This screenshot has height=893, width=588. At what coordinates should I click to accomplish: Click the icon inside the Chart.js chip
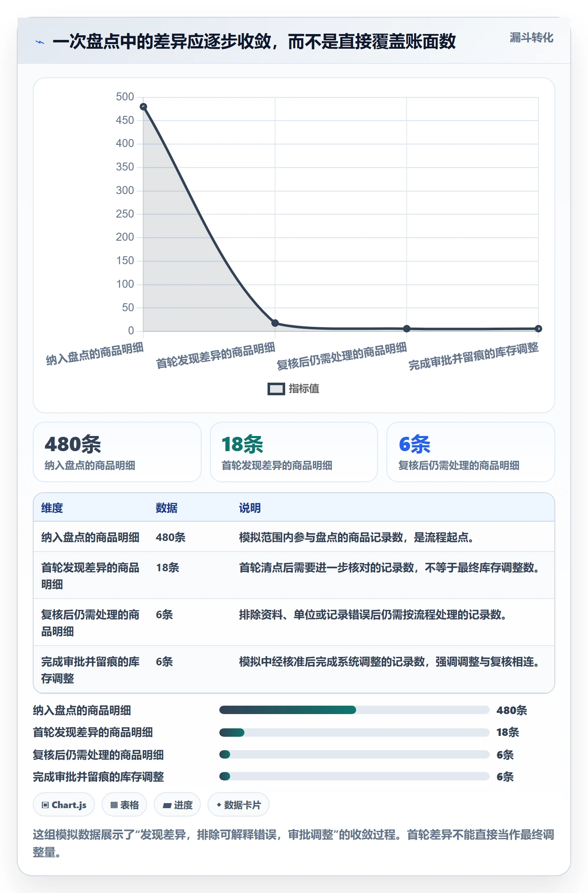click(x=45, y=805)
